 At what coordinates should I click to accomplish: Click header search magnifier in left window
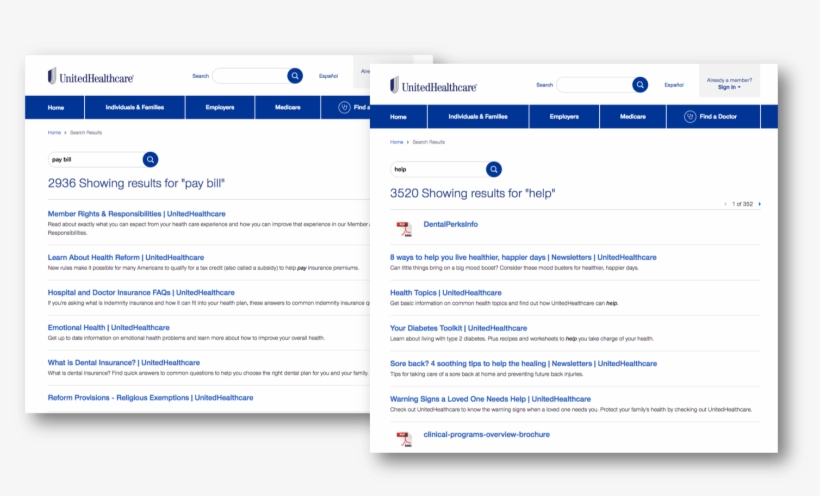tap(295, 76)
